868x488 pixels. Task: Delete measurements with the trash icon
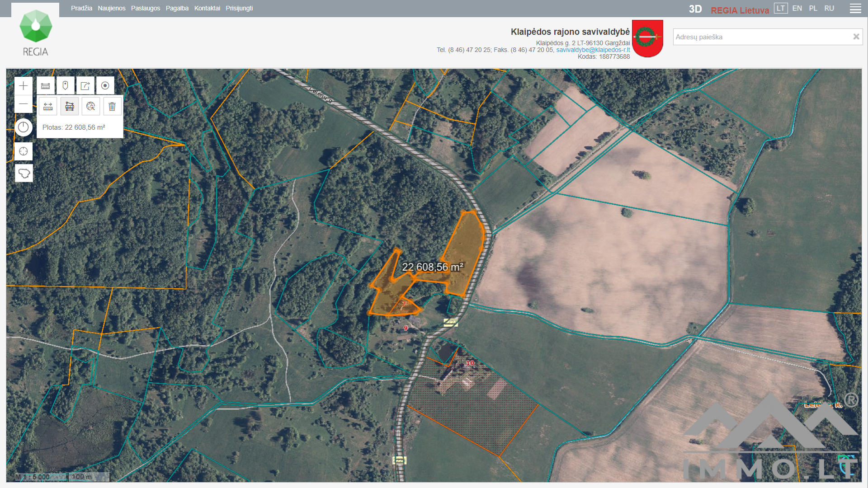pyautogui.click(x=112, y=107)
